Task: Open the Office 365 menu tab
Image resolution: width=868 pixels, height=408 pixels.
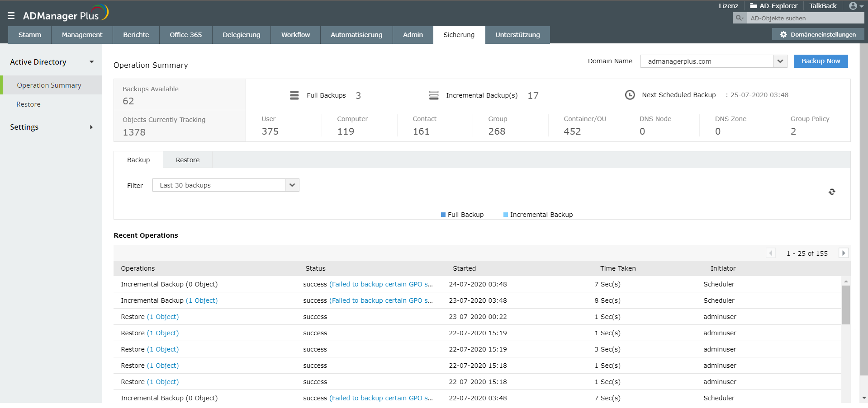Action: pyautogui.click(x=185, y=35)
